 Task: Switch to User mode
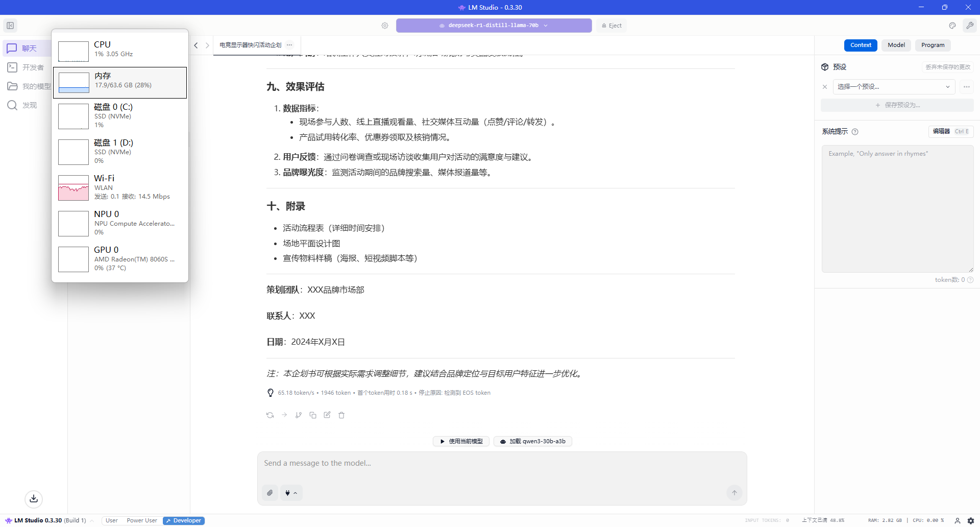click(112, 520)
